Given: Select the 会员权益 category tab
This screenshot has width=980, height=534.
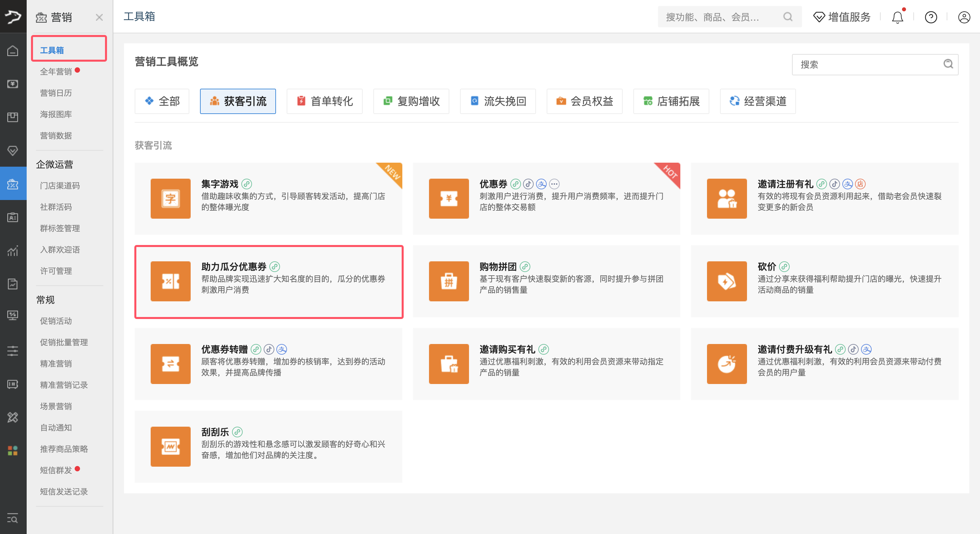Looking at the screenshot, I should coord(584,101).
